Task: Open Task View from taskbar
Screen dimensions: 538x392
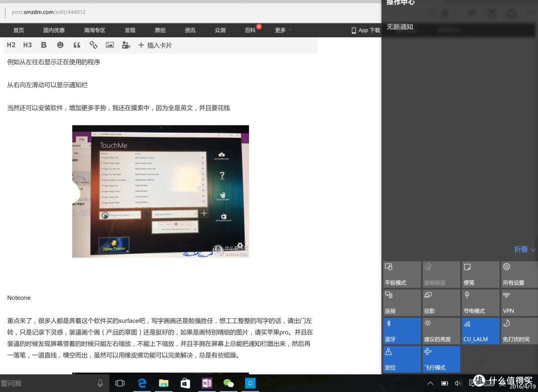Action: coord(120,383)
